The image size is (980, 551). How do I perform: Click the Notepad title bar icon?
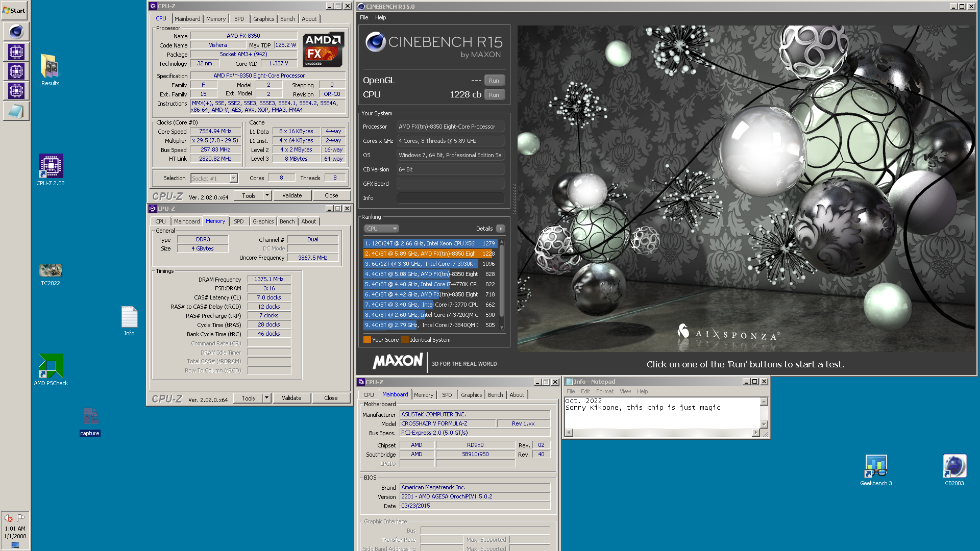click(x=569, y=382)
